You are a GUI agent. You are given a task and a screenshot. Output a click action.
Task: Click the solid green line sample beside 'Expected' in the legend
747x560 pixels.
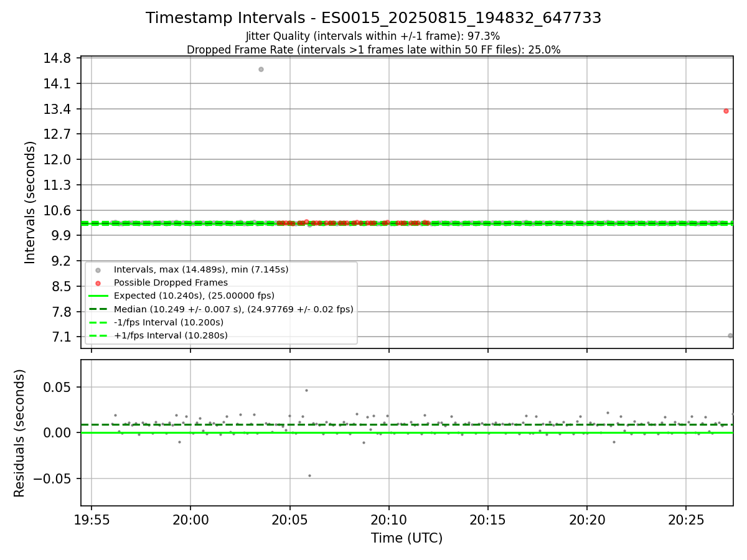point(98,296)
